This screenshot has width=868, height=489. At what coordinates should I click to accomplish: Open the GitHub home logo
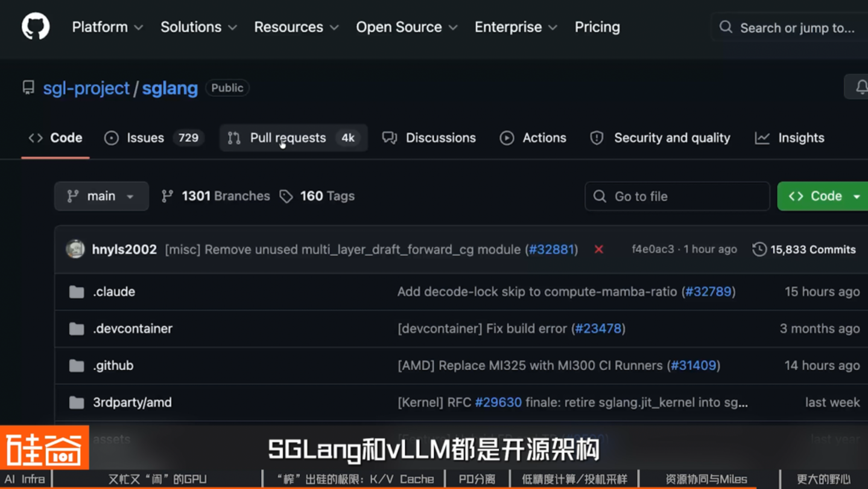click(x=36, y=27)
